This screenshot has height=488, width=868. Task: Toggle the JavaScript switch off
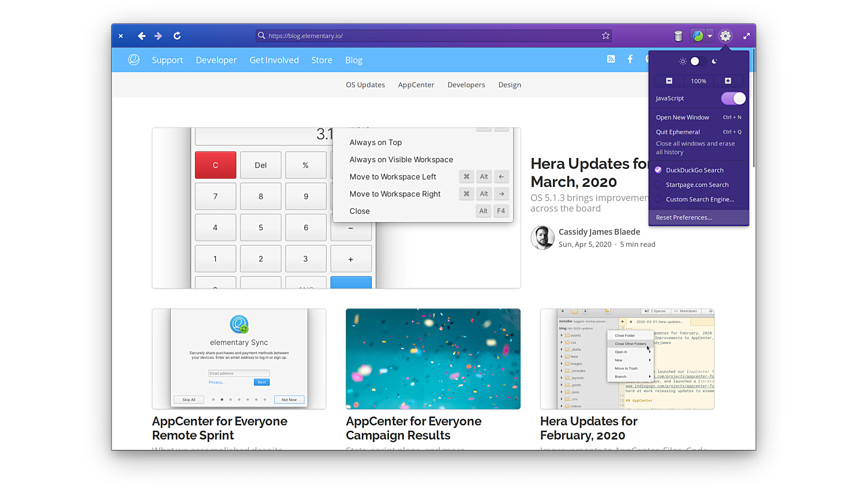[x=733, y=99]
